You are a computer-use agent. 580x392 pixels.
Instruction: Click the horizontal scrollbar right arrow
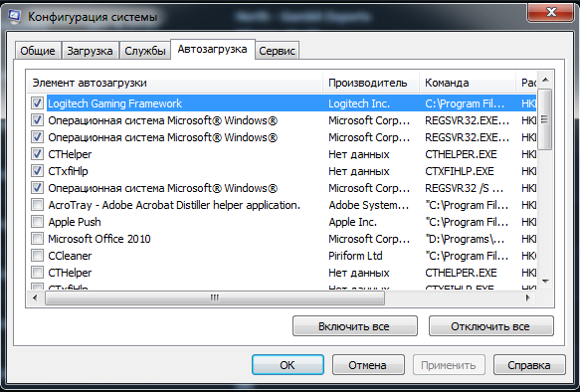pyautogui.click(x=528, y=297)
